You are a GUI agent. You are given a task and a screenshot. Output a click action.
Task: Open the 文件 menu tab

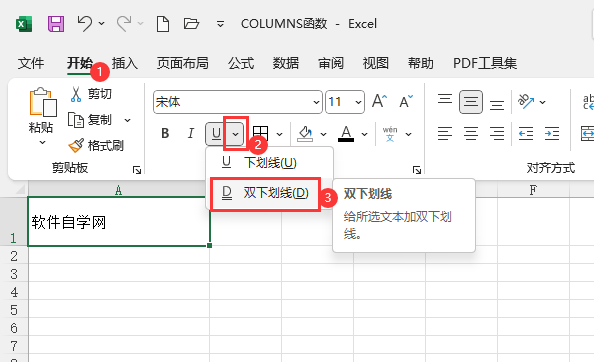tap(31, 63)
